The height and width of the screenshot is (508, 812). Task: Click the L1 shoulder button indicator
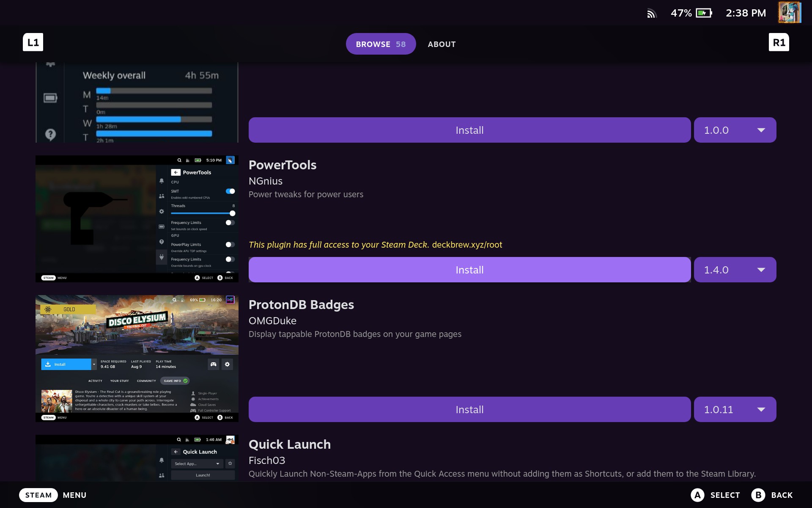[33, 42]
